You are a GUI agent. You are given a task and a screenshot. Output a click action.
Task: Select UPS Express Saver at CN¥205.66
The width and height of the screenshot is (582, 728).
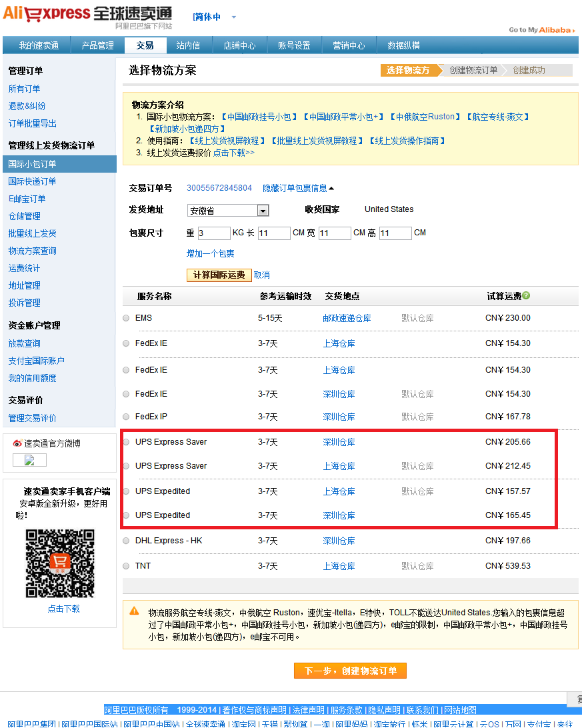point(126,442)
